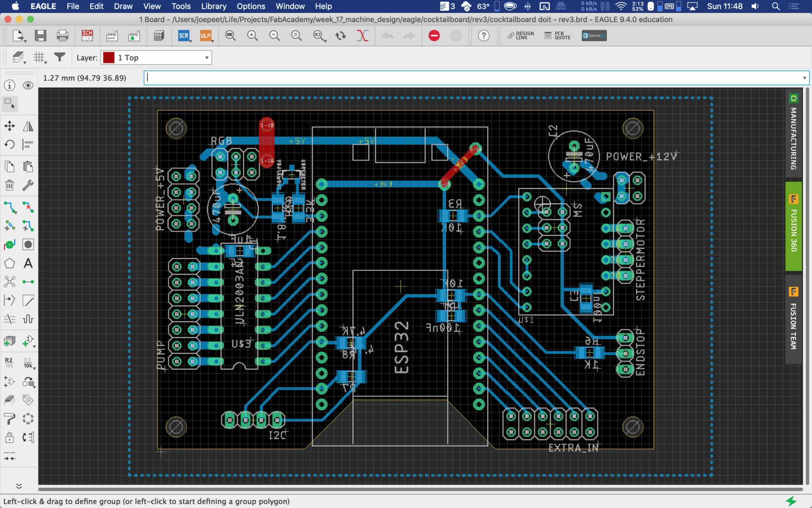Select the Text tool
Viewport: 812px width, 508px height.
click(28, 263)
